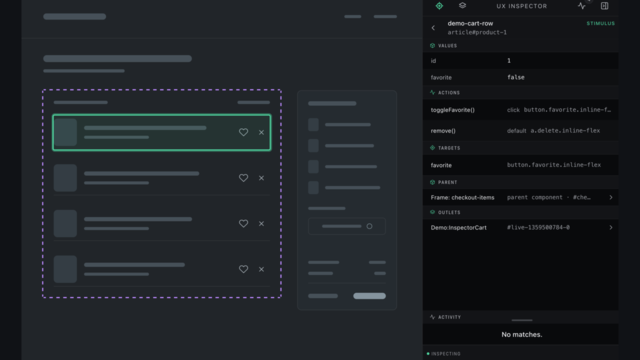Click the ACTIVITY section pulse icon
This screenshot has width=640, height=360.
click(433, 317)
